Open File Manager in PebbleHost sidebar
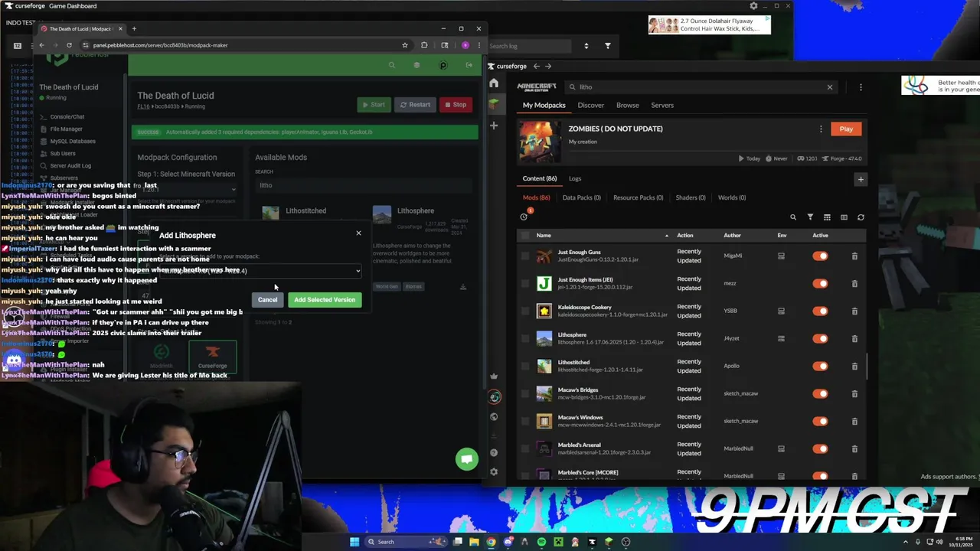The height and width of the screenshot is (551, 980). (x=66, y=129)
